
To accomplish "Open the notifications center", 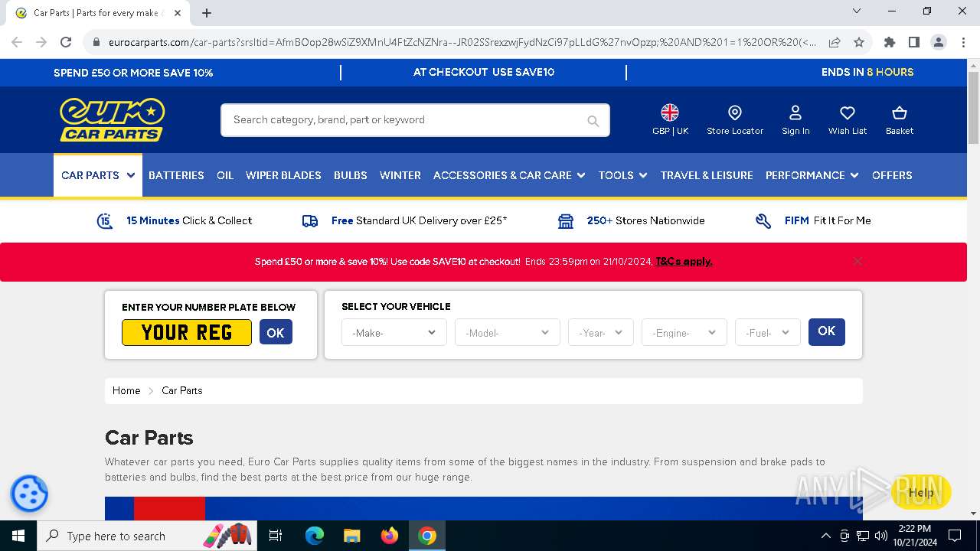I will 955,536.
